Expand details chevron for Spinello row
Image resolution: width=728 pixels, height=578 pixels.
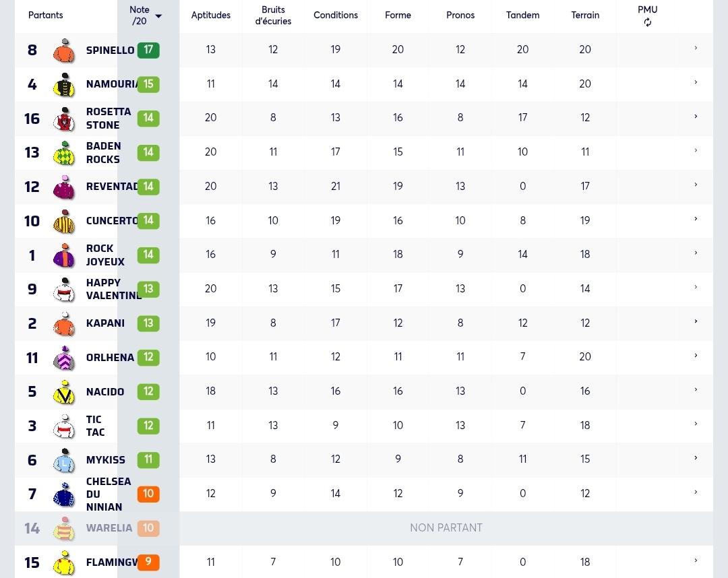click(696, 48)
